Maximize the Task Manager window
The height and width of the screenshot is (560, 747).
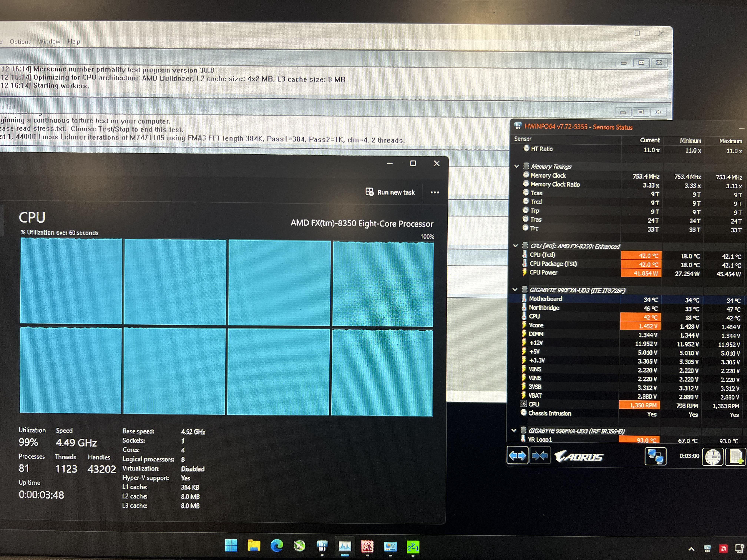pyautogui.click(x=413, y=163)
